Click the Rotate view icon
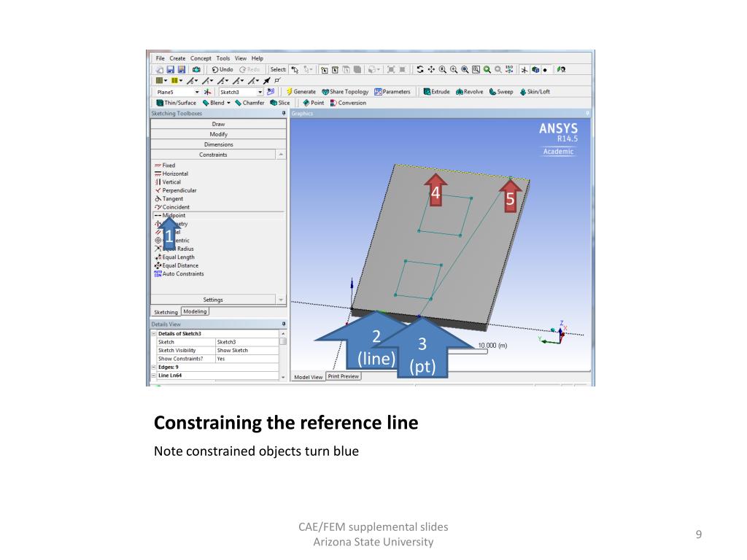Viewport: 747px width, 560px height. click(419, 69)
